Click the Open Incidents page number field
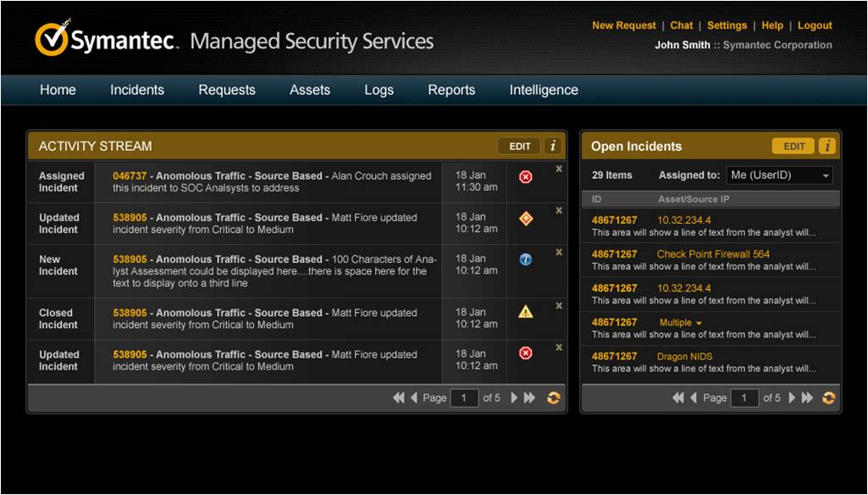This screenshot has height=495, width=868. point(744,398)
